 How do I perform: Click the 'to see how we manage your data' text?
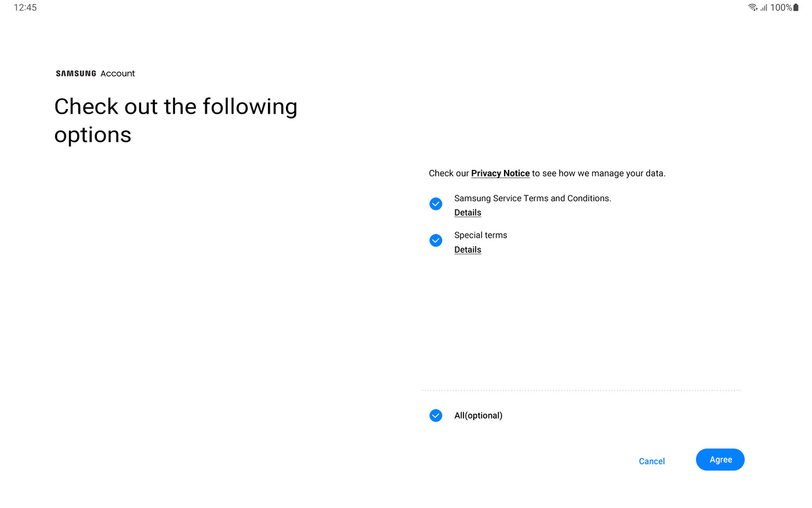click(x=599, y=173)
